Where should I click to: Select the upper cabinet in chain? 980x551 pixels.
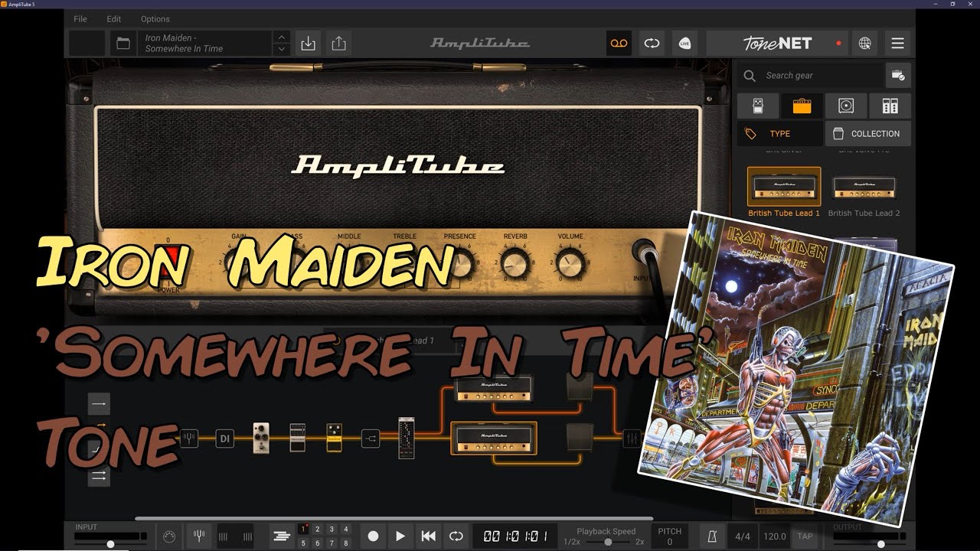click(x=580, y=387)
